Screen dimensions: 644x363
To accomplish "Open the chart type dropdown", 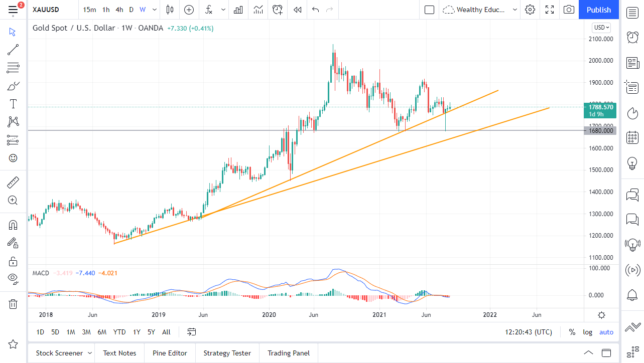I will click(170, 10).
